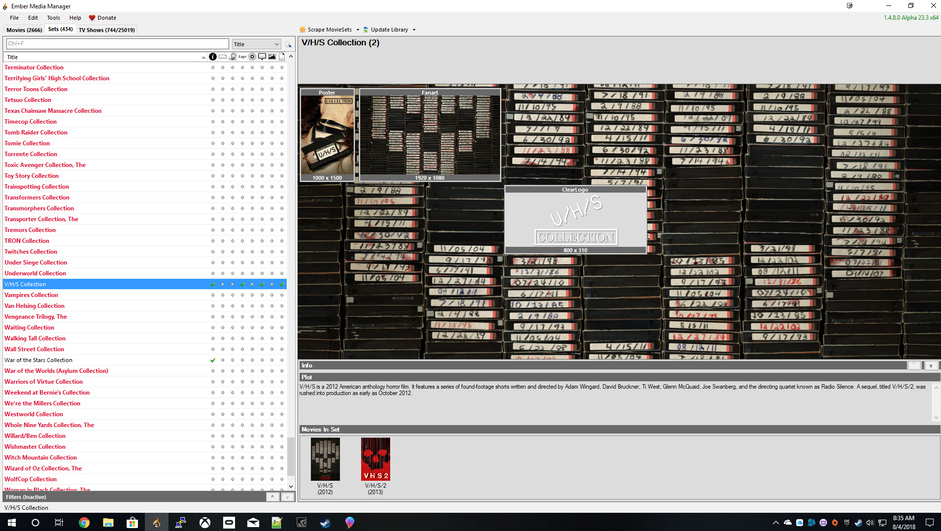Viewport: 941px width, 531px height.
Task: Click the search magnifier icon beside the Title filter
Action: pos(289,45)
